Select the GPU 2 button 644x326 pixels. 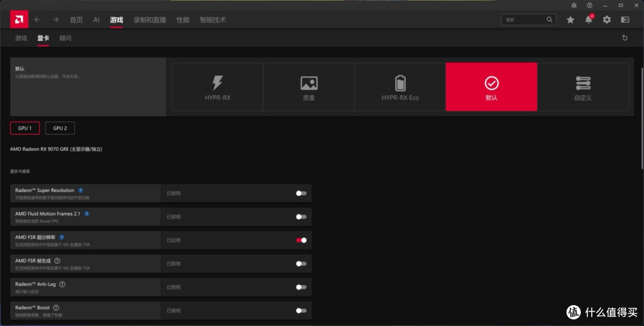tap(60, 128)
